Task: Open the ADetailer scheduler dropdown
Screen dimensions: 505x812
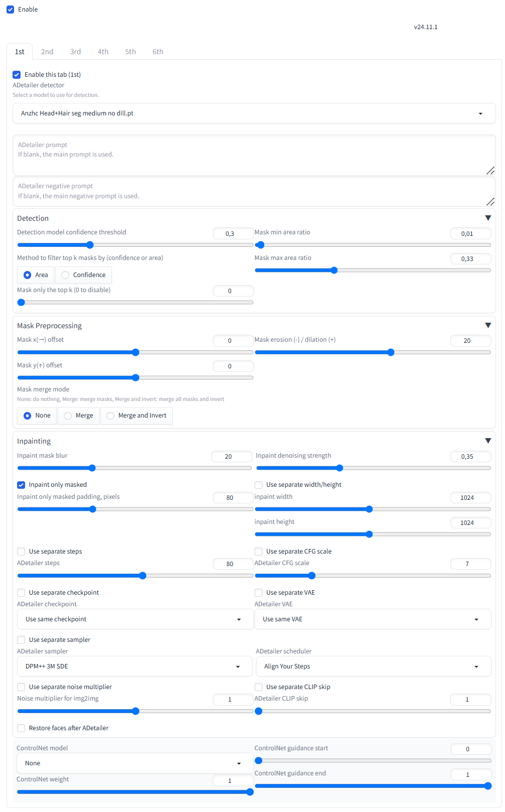Action: pos(373,666)
